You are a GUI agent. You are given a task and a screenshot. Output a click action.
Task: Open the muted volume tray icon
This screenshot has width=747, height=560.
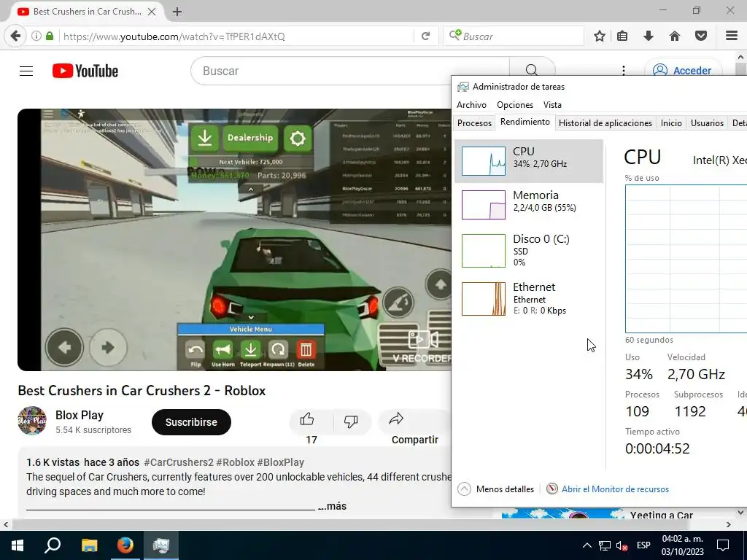click(622, 545)
